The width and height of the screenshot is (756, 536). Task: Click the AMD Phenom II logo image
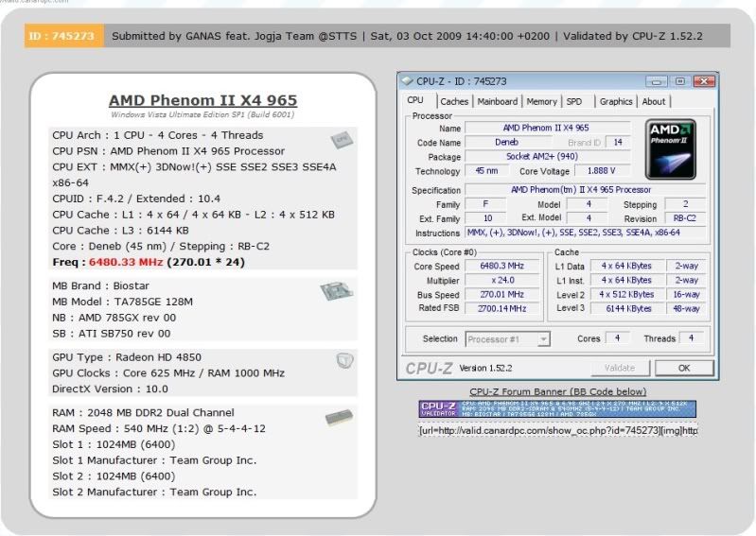click(670, 149)
